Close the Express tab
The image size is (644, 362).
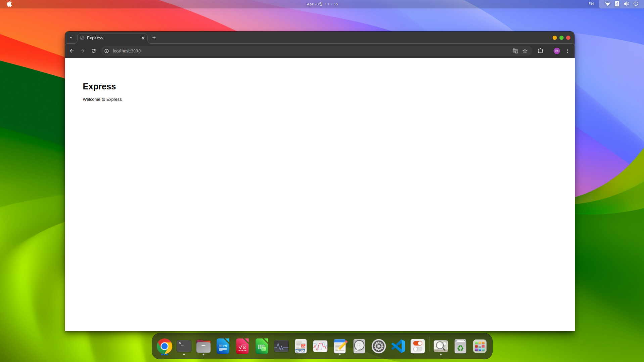(x=143, y=38)
